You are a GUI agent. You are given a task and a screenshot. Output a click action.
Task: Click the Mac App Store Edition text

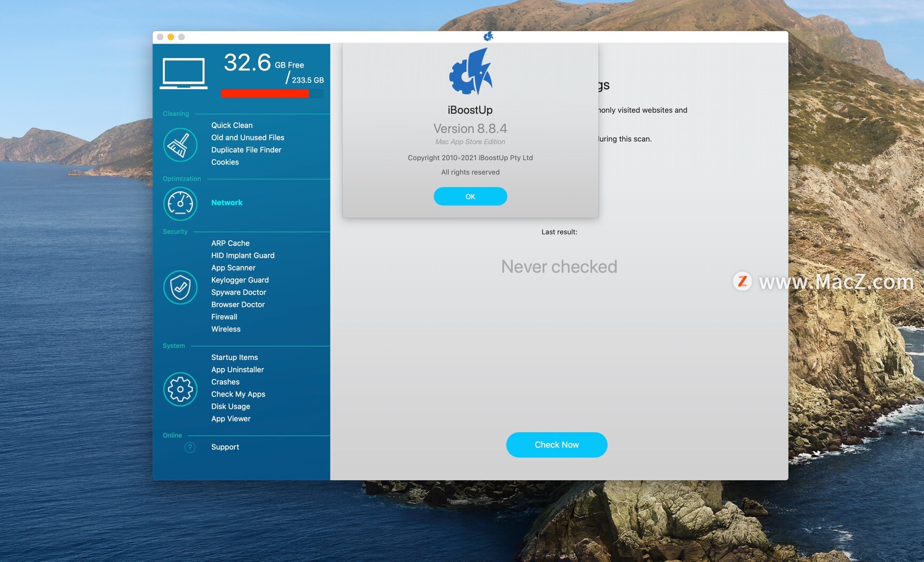pos(470,142)
